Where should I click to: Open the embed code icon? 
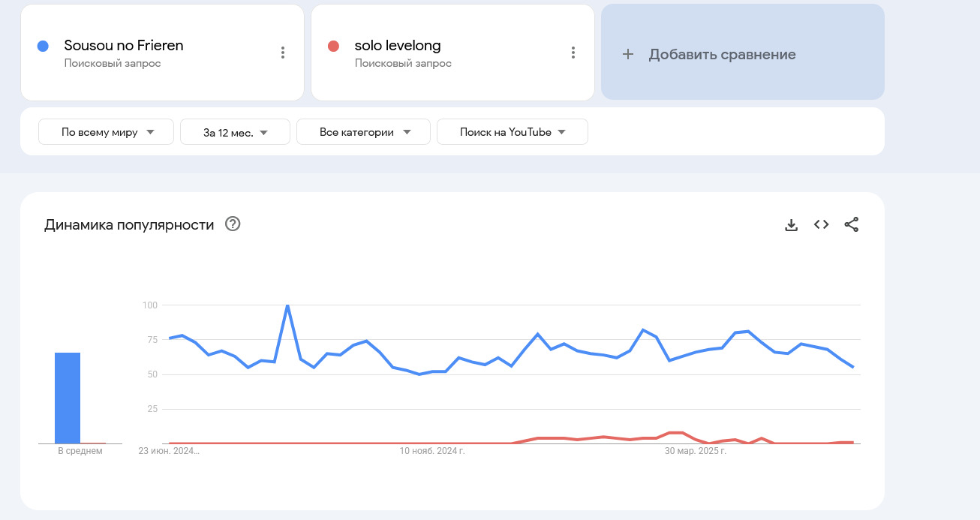[821, 224]
